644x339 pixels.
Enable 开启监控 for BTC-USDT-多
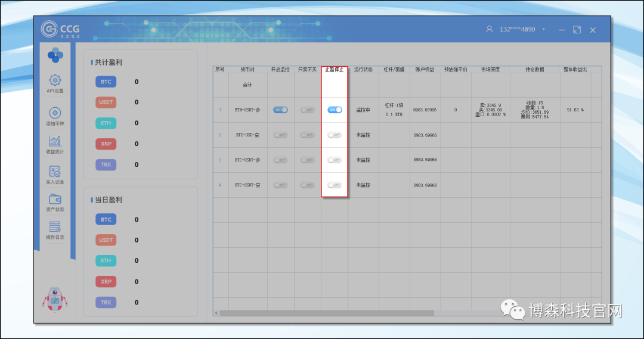pos(280,160)
